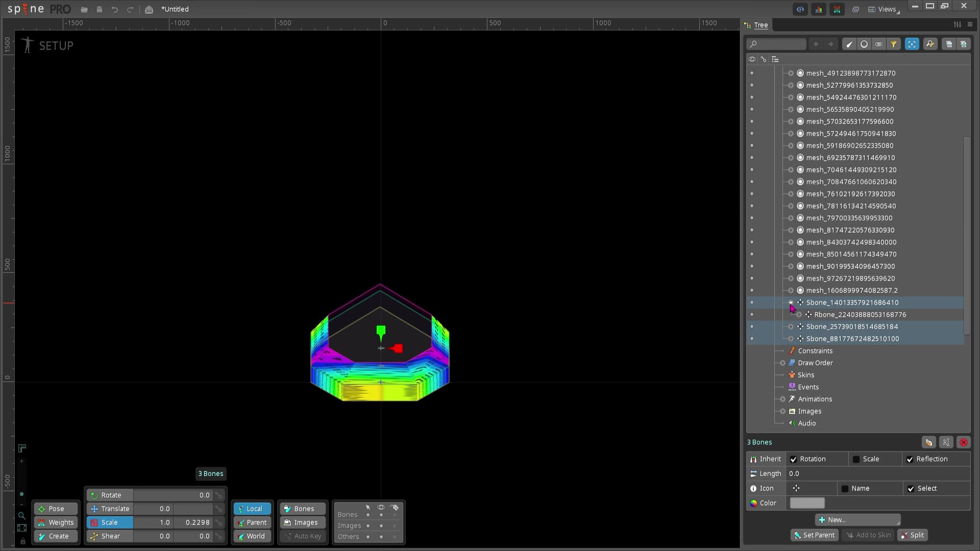
Task: Collapse the Sbone_14013357921686410 node
Action: tap(791, 303)
